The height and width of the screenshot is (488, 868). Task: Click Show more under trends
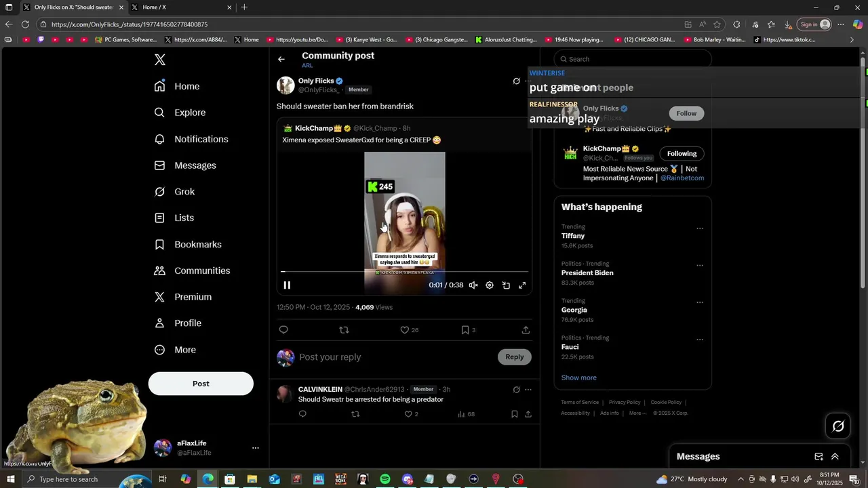tap(578, 378)
